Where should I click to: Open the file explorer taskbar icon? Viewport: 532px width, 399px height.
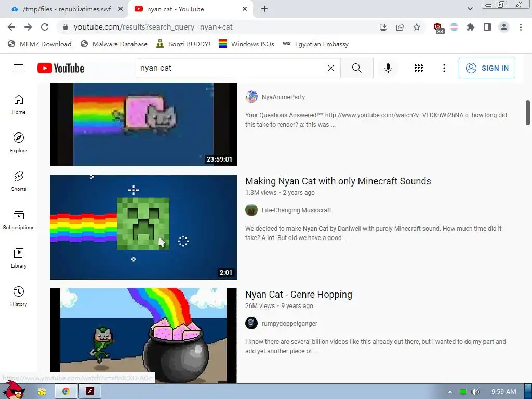(42, 392)
